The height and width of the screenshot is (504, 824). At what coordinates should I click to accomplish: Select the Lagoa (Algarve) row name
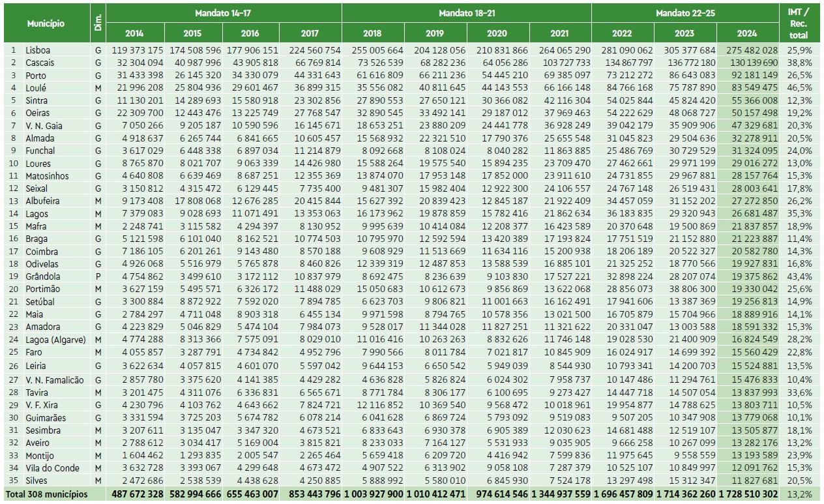[x=53, y=340]
